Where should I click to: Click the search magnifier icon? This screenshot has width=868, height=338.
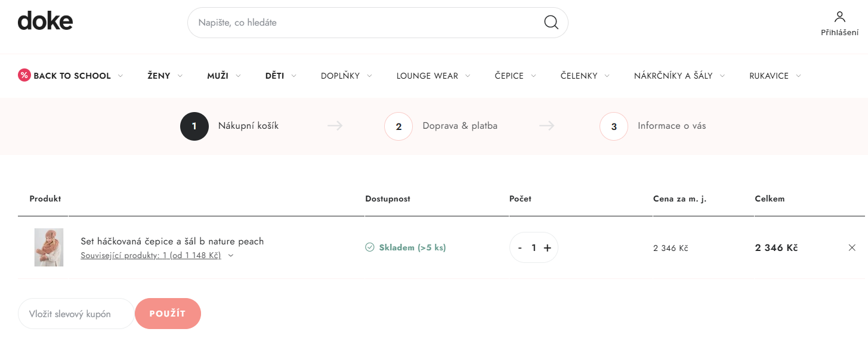click(551, 23)
